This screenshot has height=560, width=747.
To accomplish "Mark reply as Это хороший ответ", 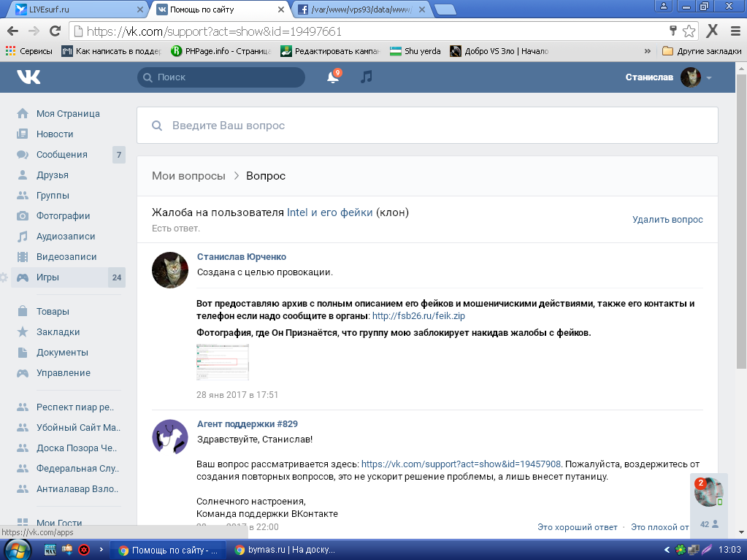I will 577,526.
